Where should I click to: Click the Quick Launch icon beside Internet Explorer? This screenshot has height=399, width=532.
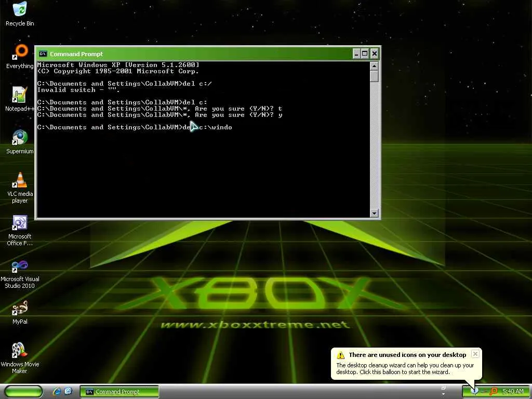(68, 392)
